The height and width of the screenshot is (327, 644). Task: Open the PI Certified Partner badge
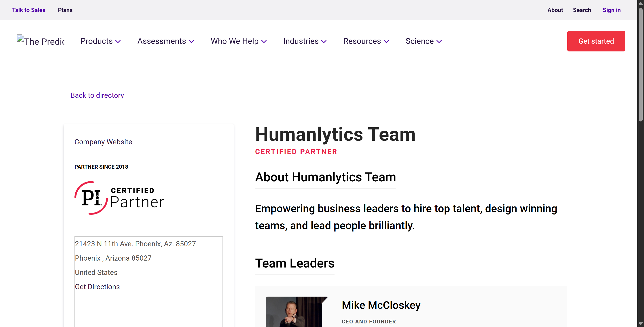[x=119, y=198]
